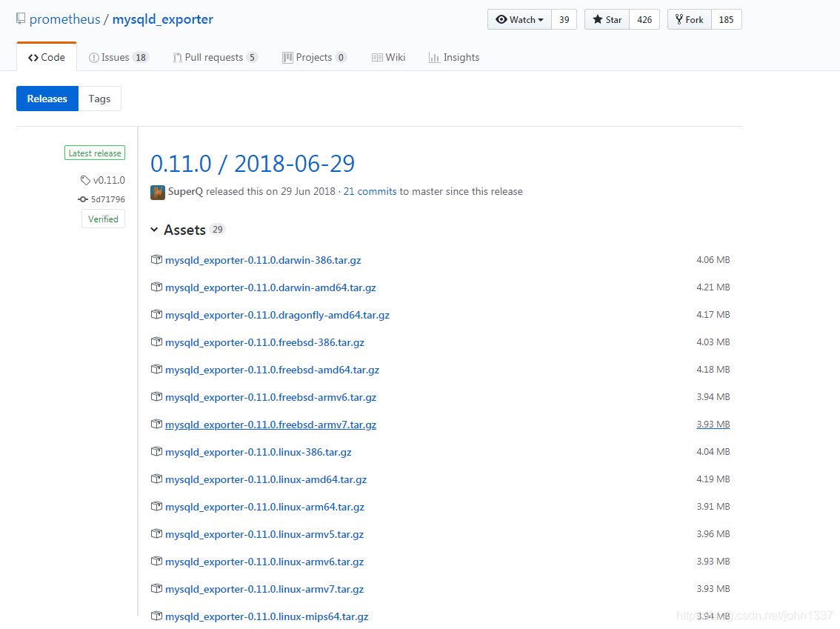Open the stargazers count 426
Viewport: 840px width, 629px height.
[644, 19]
